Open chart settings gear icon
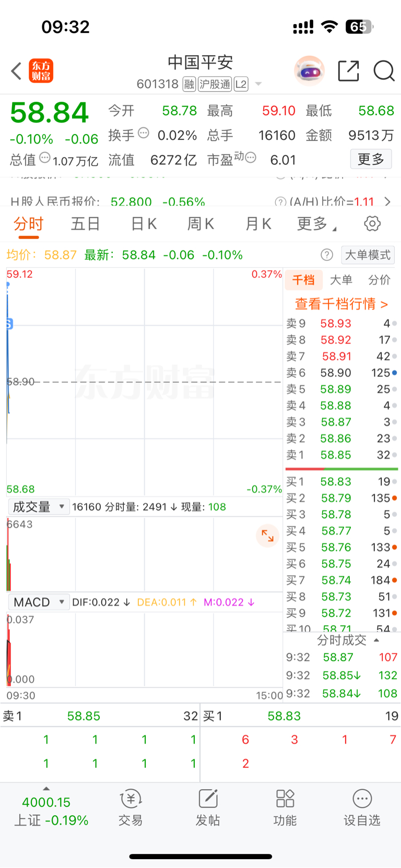401x868 pixels. [372, 224]
